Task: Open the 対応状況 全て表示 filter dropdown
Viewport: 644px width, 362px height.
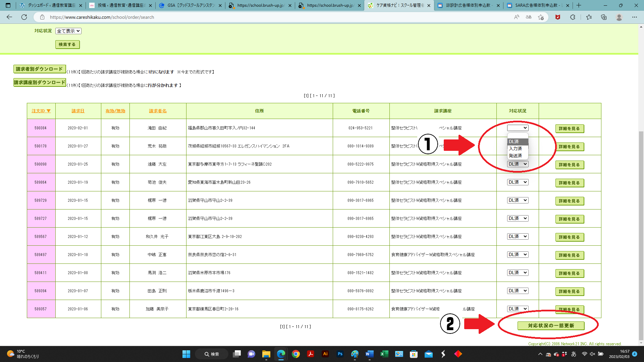Action: [x=68, y=31]
